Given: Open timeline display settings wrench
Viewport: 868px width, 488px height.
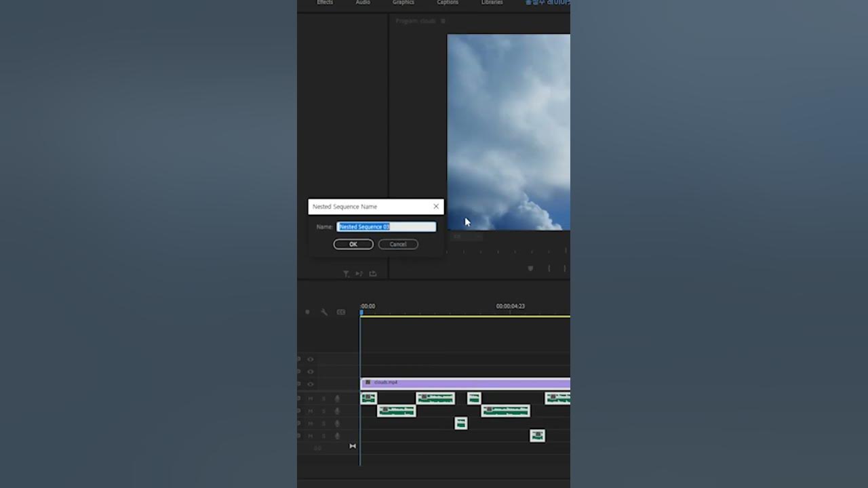Looking at the screenshot, I should click(324, 312).
